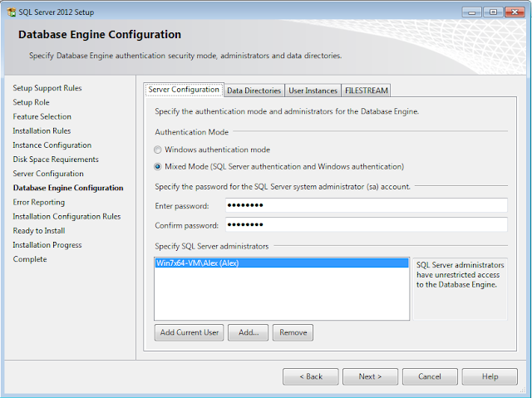Click the Add Current User button
This screenshot has height=398, width=532.
[190, 332]
